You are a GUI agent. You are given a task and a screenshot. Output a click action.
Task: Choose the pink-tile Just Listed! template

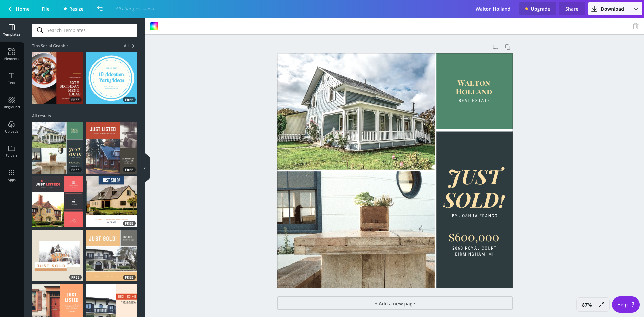pyautogui.click(x=58, y=202)
